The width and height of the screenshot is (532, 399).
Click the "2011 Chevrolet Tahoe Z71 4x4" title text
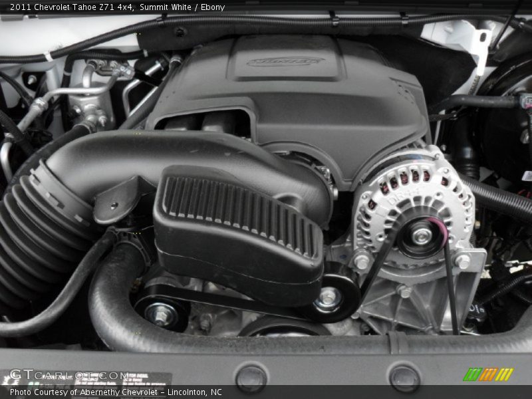click(68, 7)
